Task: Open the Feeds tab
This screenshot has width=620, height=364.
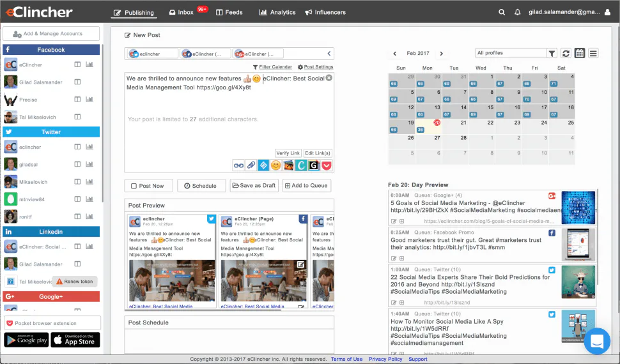Action: [229, 12]
